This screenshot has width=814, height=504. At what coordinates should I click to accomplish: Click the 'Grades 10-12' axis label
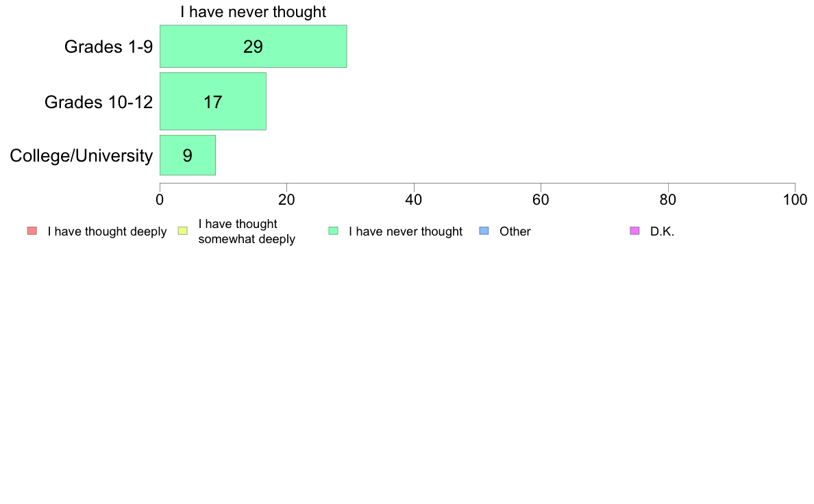(99, 102)
